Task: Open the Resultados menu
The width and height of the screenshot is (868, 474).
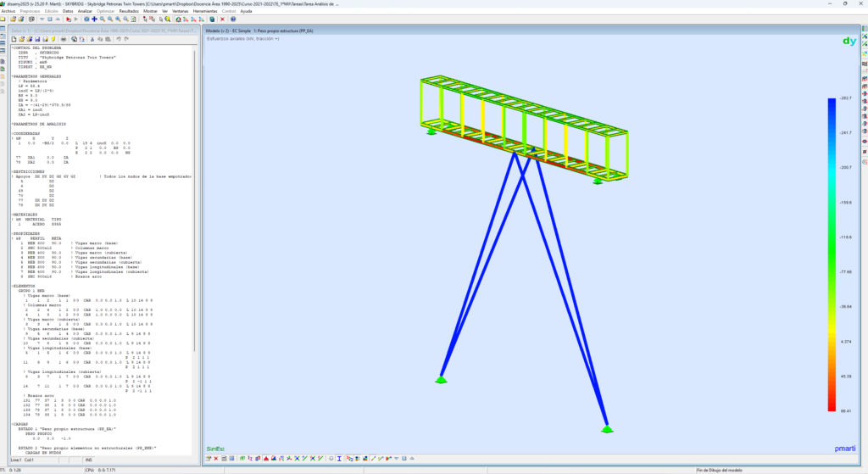Action: 129,11
